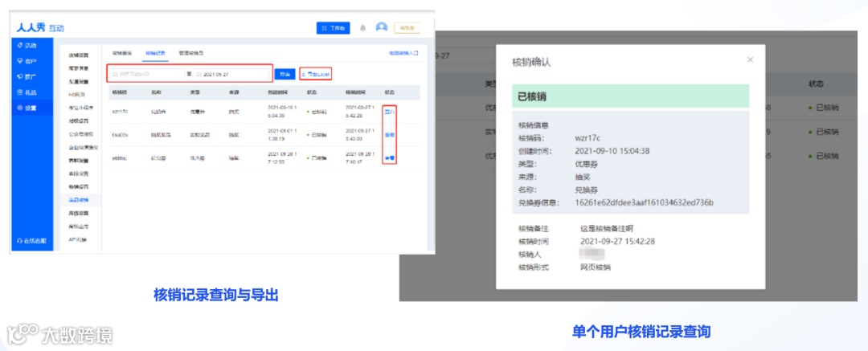This screenshot has height=351, width=868.
Task: Click the 兑换券 name value in dialog
Action: click(588, 190)
